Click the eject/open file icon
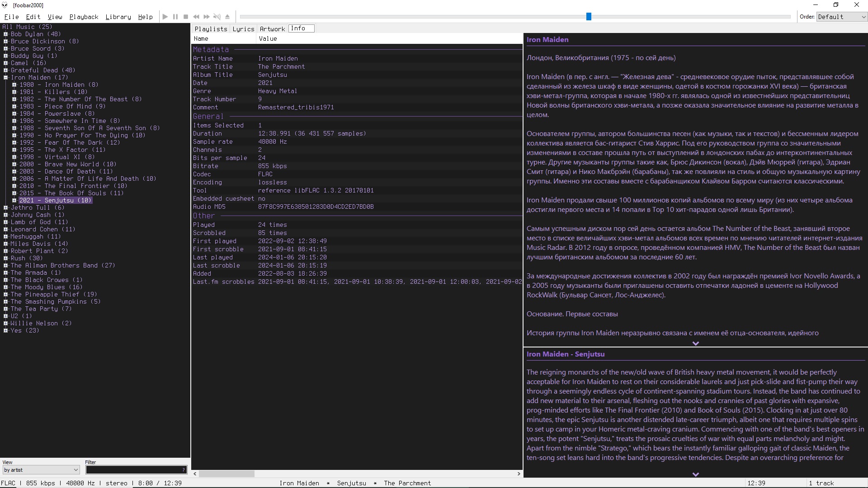 (227, 17)
